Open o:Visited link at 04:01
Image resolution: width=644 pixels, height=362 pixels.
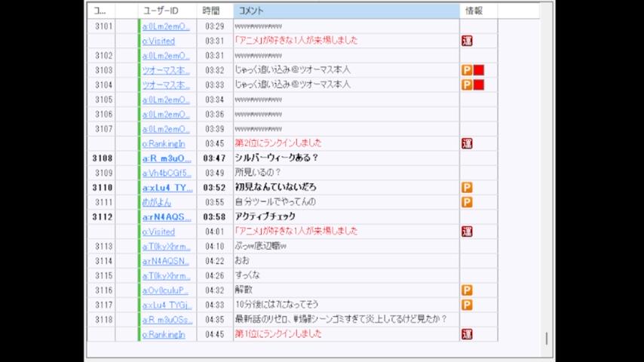point(158,232)
